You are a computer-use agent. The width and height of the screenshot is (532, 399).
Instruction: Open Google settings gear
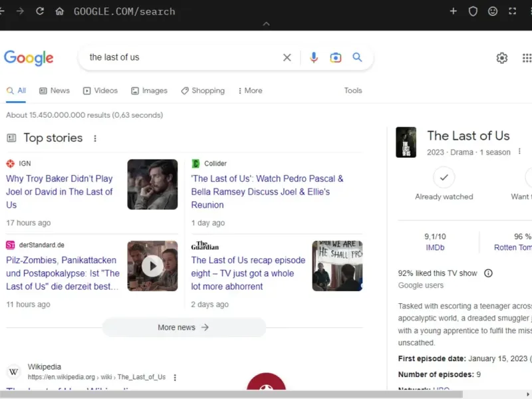501,58
